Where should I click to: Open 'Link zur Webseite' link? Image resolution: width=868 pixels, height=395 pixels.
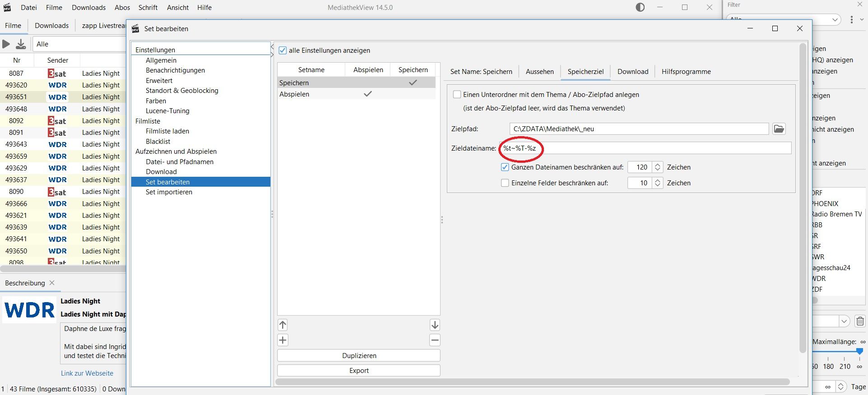(x=87, y=373)
